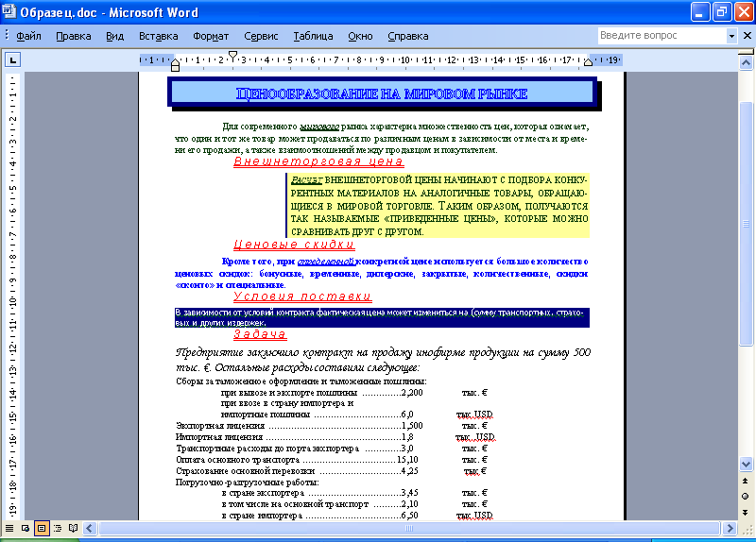Click the row 'Экспортная лицензия'

[332, 426]
